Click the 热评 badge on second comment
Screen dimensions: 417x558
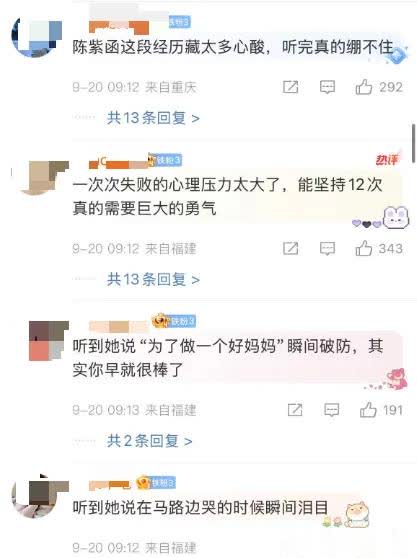coord(387,160)
